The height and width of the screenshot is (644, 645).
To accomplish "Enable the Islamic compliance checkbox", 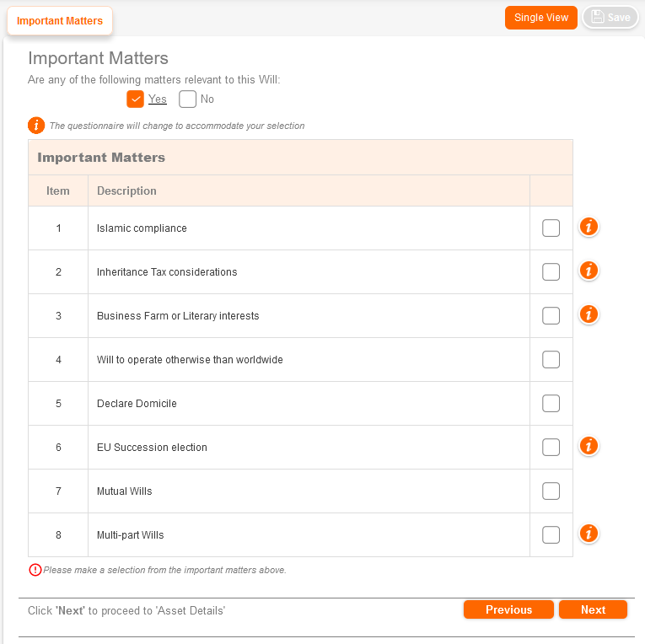I will tap(551, 228).
